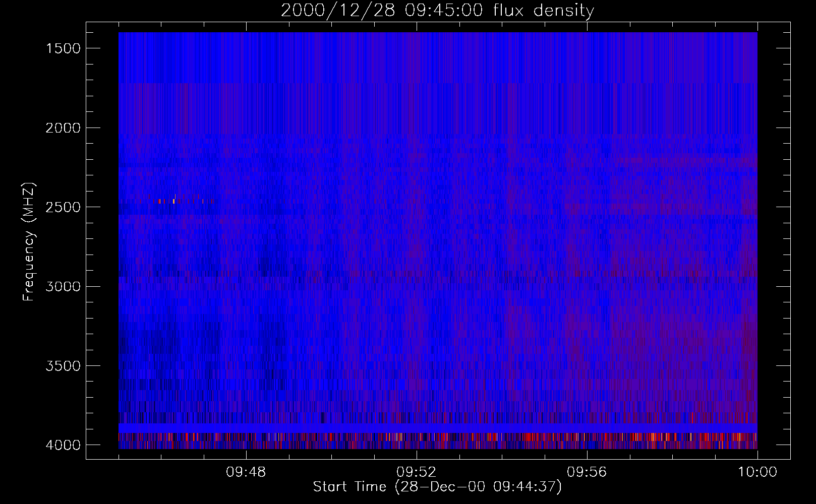Image resolution: width=816 pixels, height=504 pixels.
Task: Click the 3500 frequency tick label
Action: pyautogui.click(x=63, y=366)
